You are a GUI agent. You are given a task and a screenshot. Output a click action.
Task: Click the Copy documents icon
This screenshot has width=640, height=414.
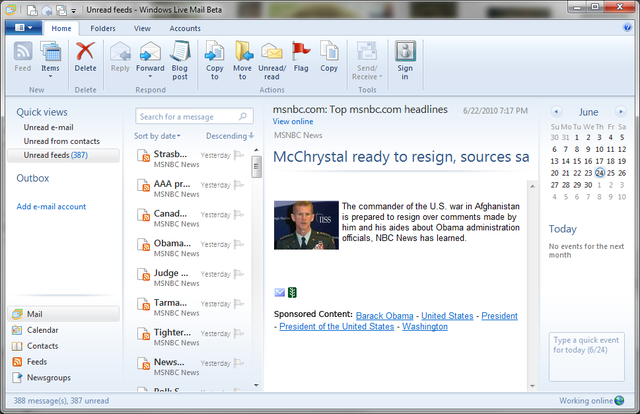pyautogui.click(x=329, y=51)
